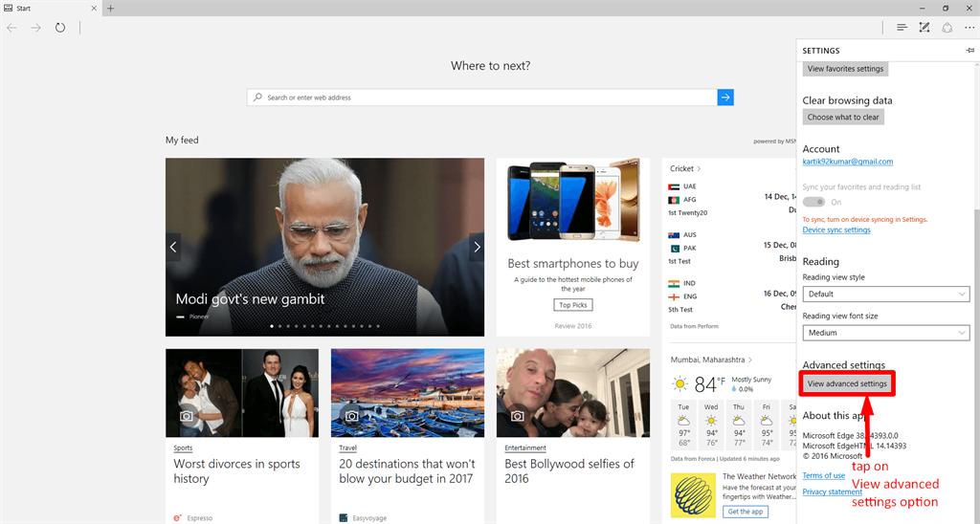
Task: Go forward with the forward arrow
Action: [36, 28]
